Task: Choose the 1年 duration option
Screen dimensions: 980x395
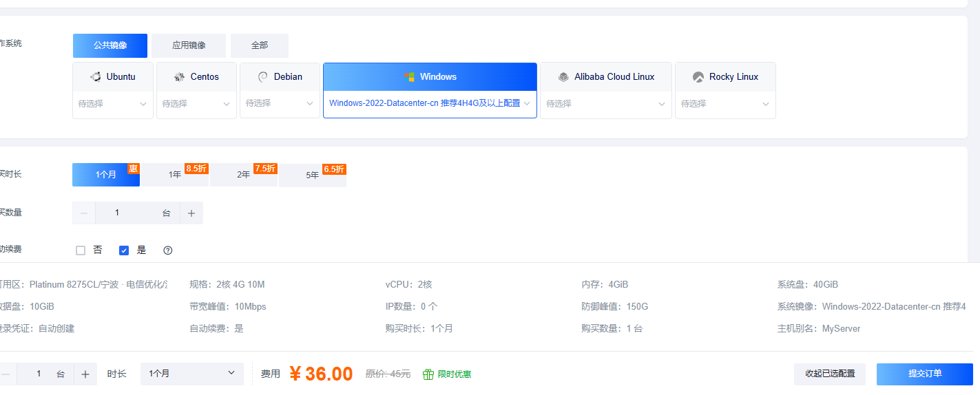Action: [175, 175]
